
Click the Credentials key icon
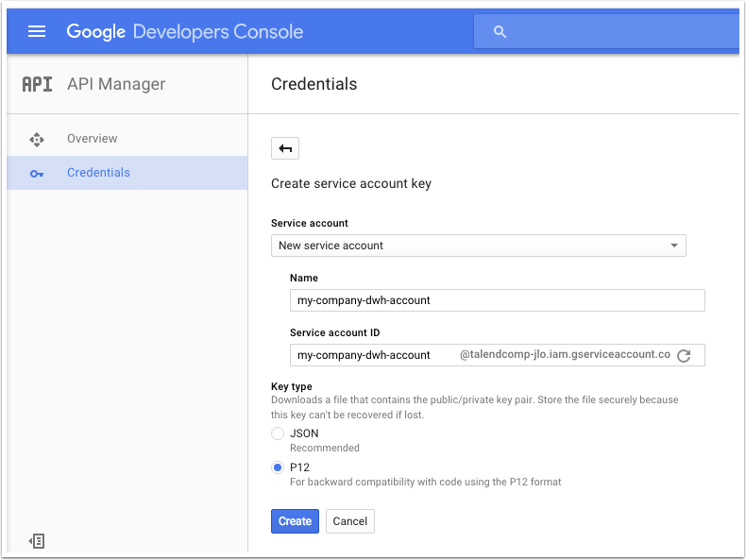point(37,174)
